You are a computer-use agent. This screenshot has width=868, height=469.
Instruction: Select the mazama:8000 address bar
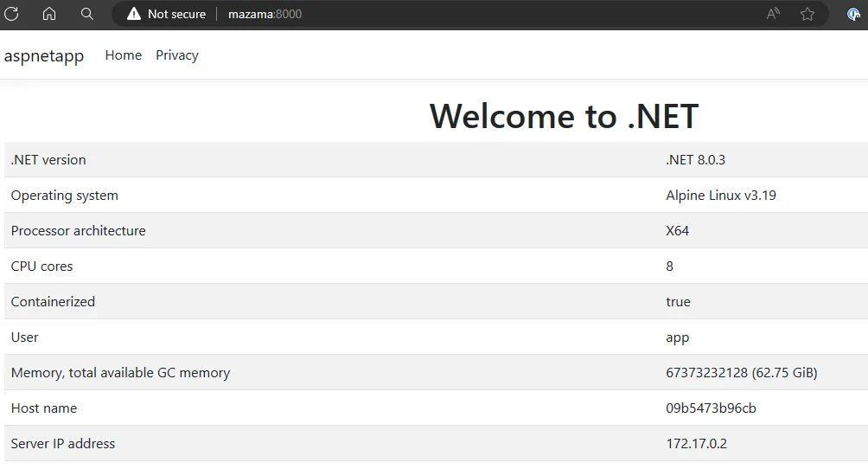(265, 15)
